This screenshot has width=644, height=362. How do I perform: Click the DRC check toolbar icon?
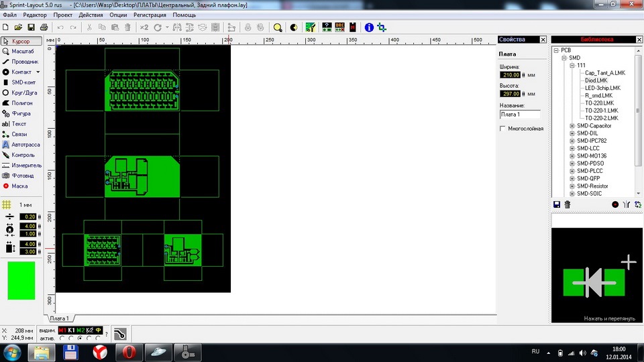click(339, 27)
